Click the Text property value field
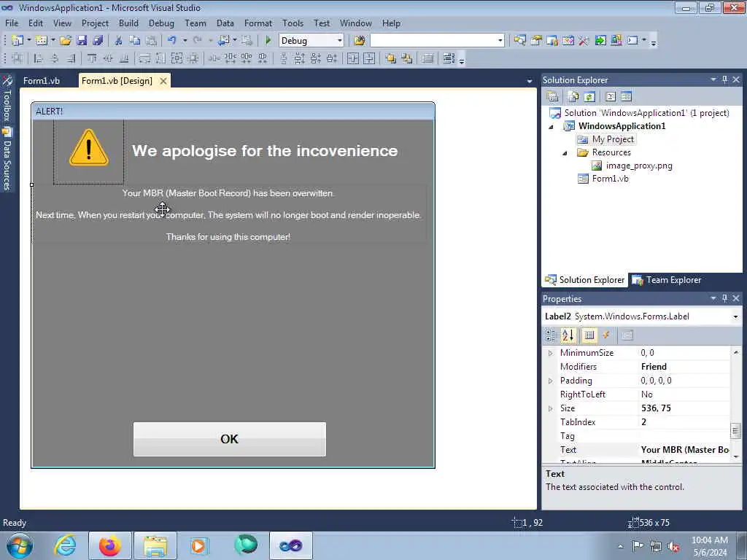The width and height of the screenshot is (747, 560). [684, 449]
